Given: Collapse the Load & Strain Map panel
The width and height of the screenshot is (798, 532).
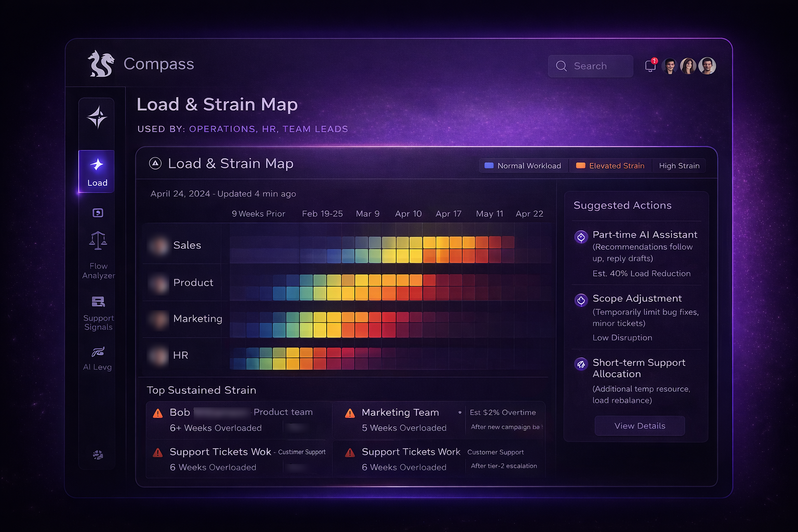Looking at the screenshot, I should pyautogui.click(x=155, y=164).
